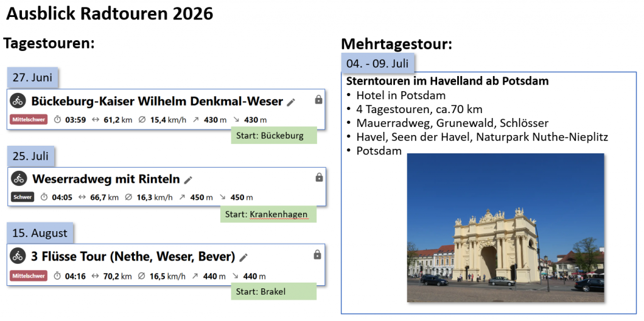Image resolution: width=644 pixels, height=321 pixels.
Task: Click the bike icon for Bückeburg-Kaiser Wilhelm tour
Action: click(18, 101)
